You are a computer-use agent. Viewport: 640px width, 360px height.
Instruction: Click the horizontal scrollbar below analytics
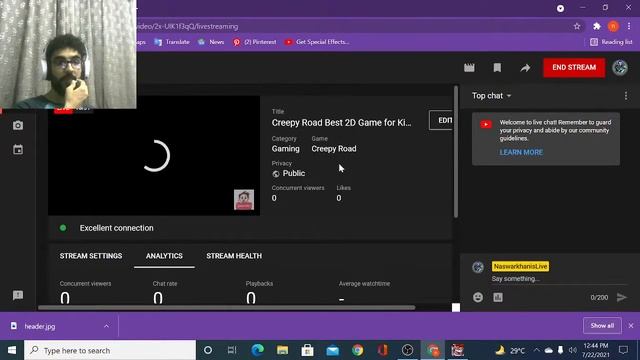[x=227, y=307]
